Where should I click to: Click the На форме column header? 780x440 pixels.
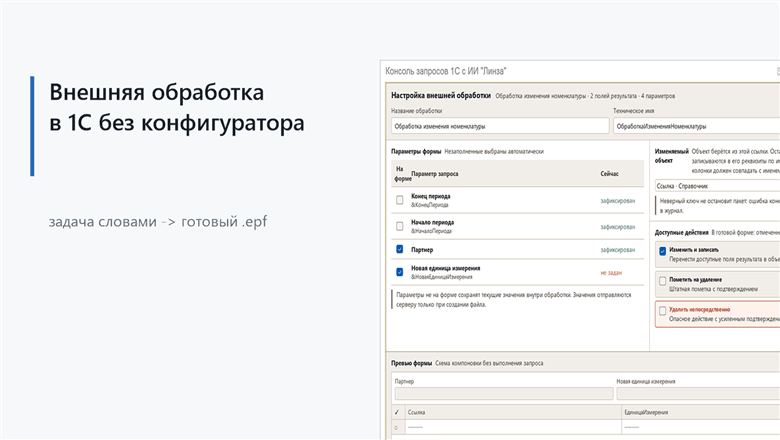coord(402,174)
